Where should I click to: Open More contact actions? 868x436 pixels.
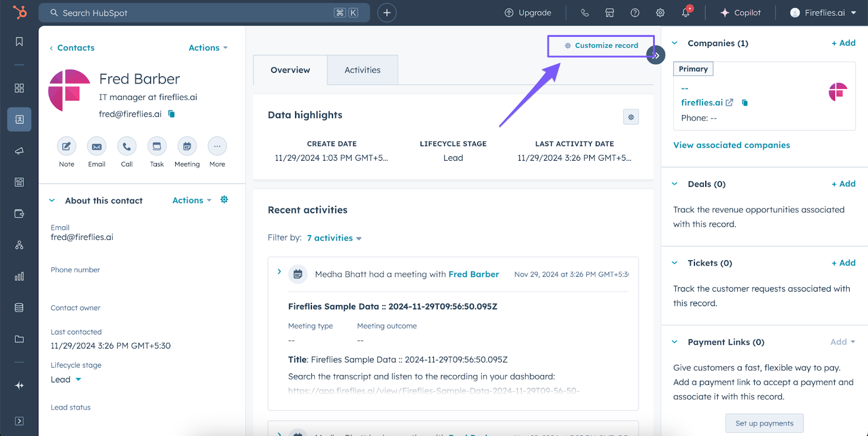pos(217,146)
